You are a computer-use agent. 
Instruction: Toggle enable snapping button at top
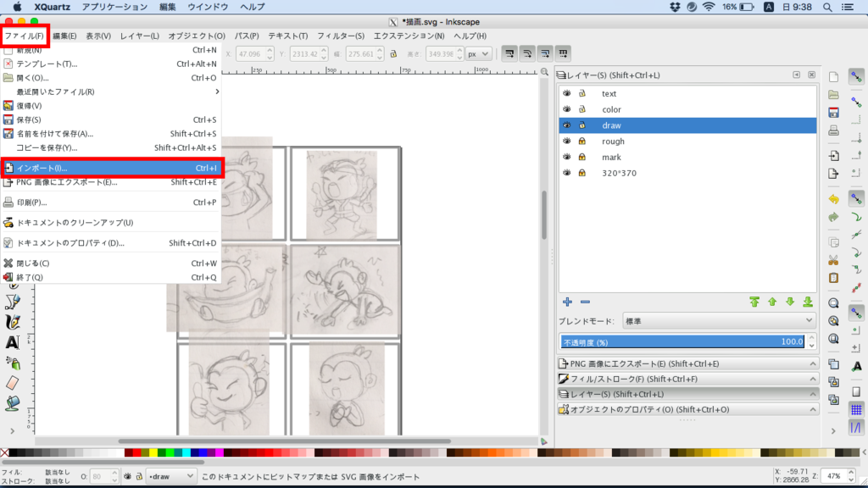(856, 77)
